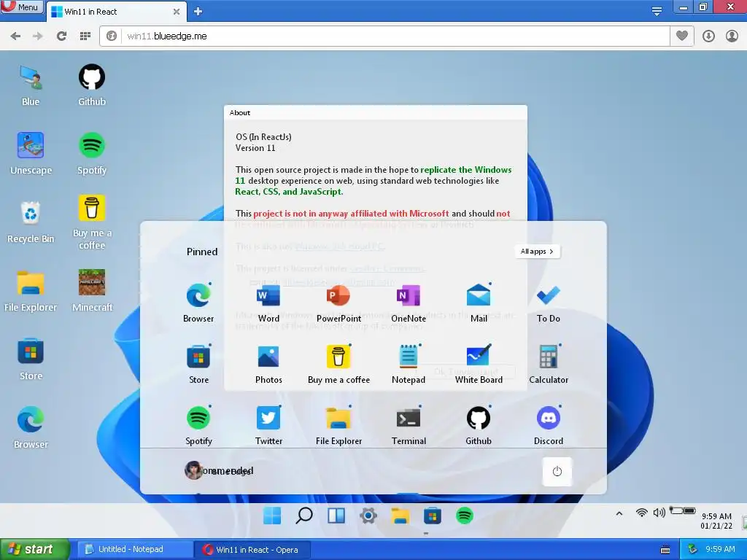Click the volume speaker tray icon
The image size is (747, 560).
point(659,513)
